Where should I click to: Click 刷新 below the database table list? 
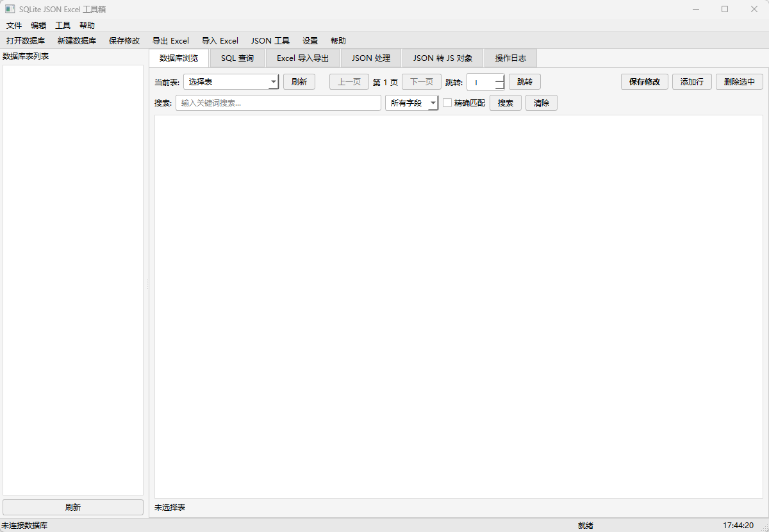[73, 507]
